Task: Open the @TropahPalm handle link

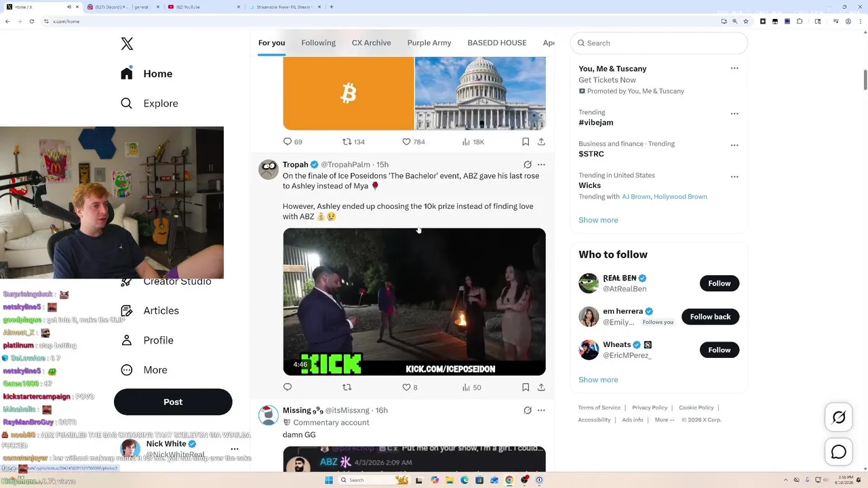Action: [x=345, y=165]
